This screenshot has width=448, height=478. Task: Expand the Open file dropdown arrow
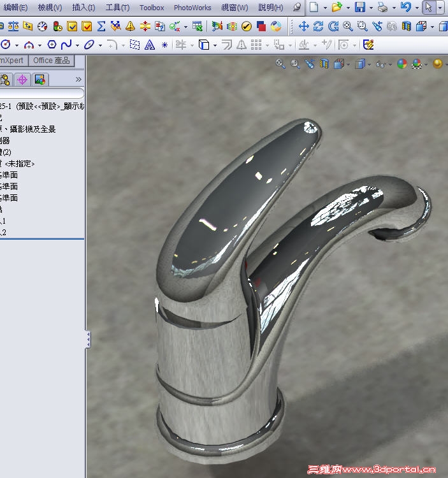coord(348,7)
